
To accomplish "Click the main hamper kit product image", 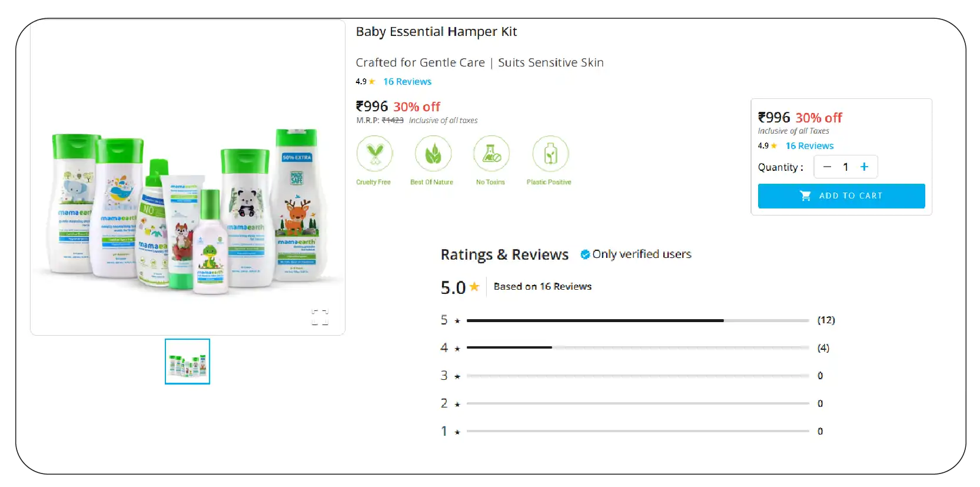I will click(x=188, y=212).
